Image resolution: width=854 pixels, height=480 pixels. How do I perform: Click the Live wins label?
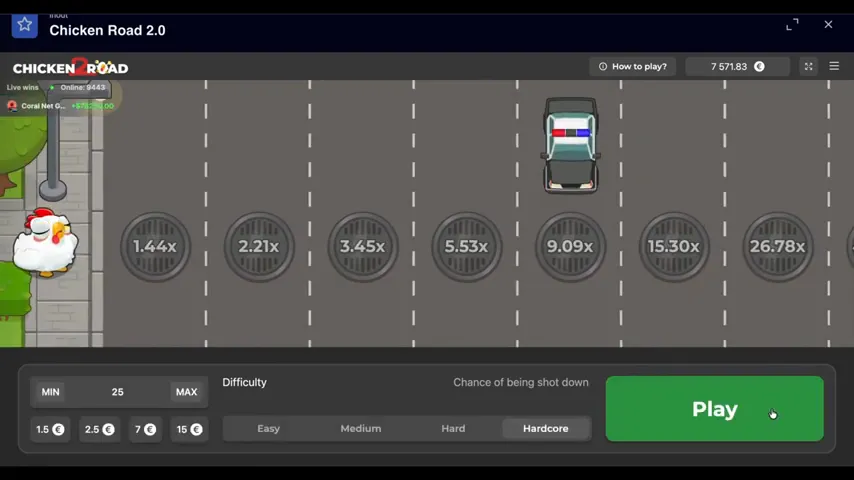point(22,87)
